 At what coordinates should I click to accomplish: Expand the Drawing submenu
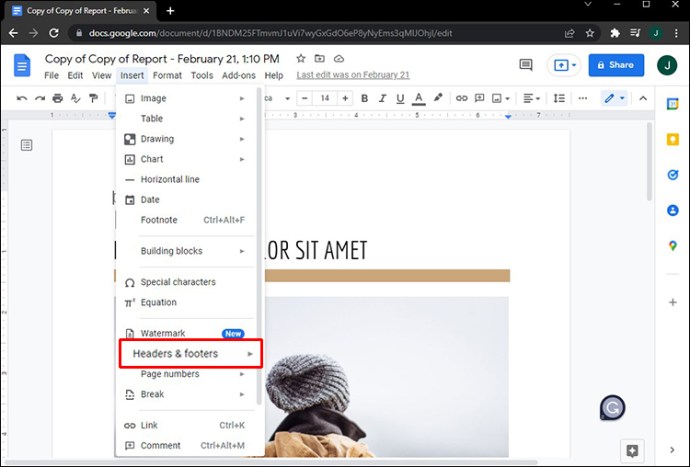185,139
